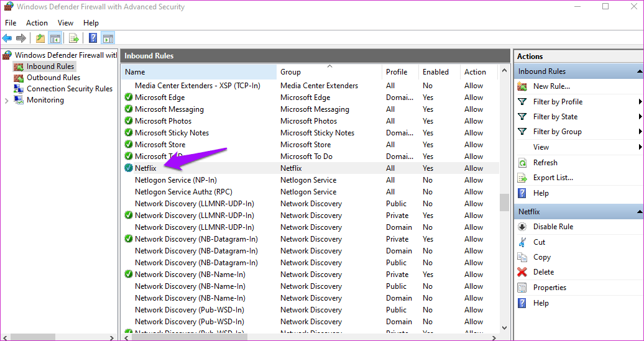Click the Disable Rule icon under Netflix actions
Screen dimensions: 644x341
[522, 227]
